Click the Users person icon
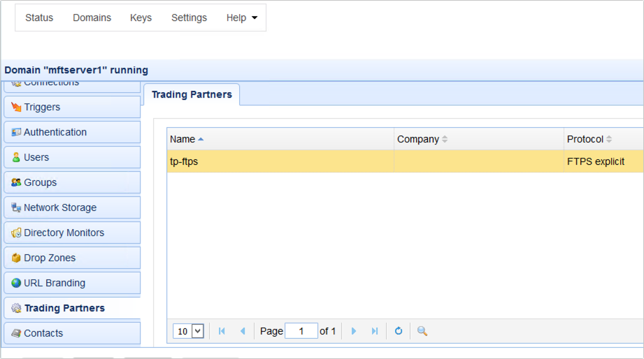Screen dimensions: 644x359 (x=16, y=157)
